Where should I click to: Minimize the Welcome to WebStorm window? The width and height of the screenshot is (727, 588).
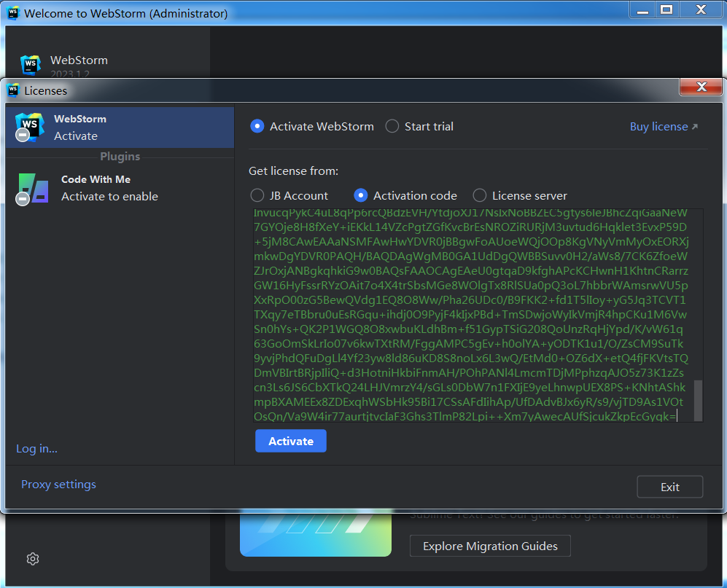pyautogui.click(x=642, y=9)
